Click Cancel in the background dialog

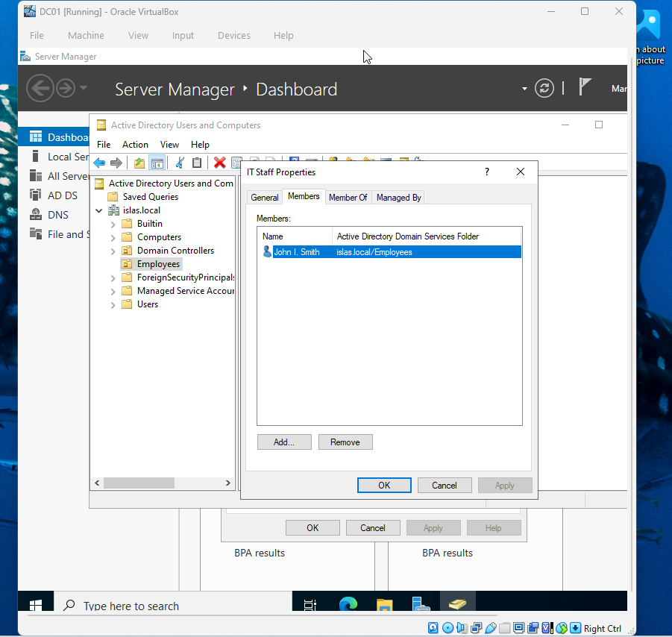click(x=373, y=527)
